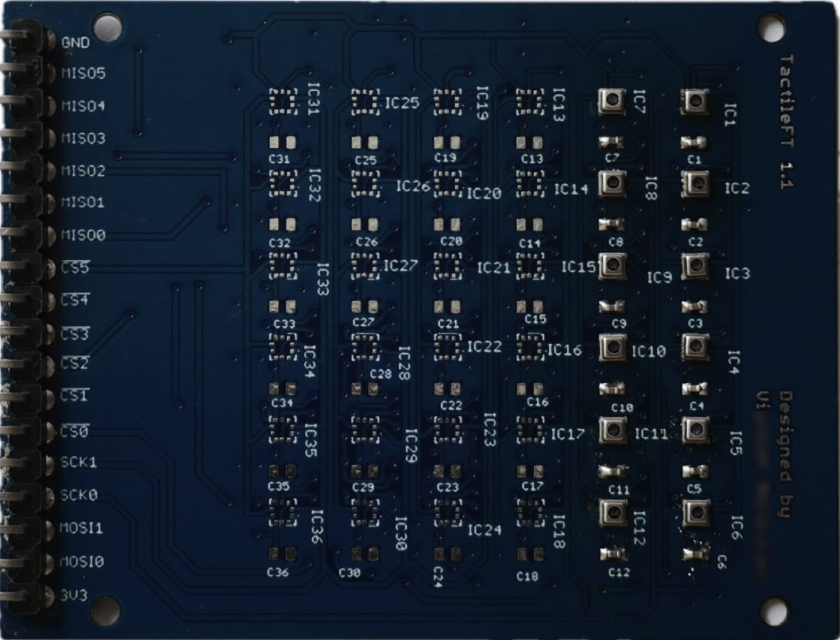Select the soldered C12 capacitor
This screenshot has height=640, width=840.
click(612, 554)
